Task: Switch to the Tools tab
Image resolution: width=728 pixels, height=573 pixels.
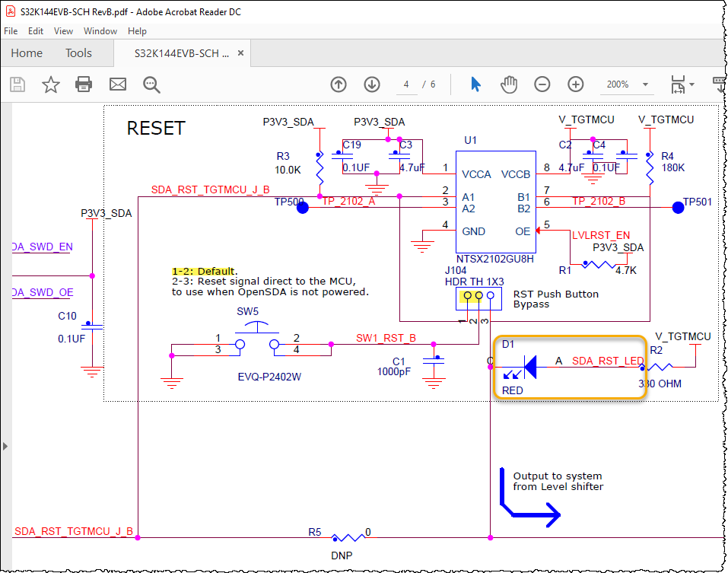Action: pyautogui.click(x=78, y=53)
